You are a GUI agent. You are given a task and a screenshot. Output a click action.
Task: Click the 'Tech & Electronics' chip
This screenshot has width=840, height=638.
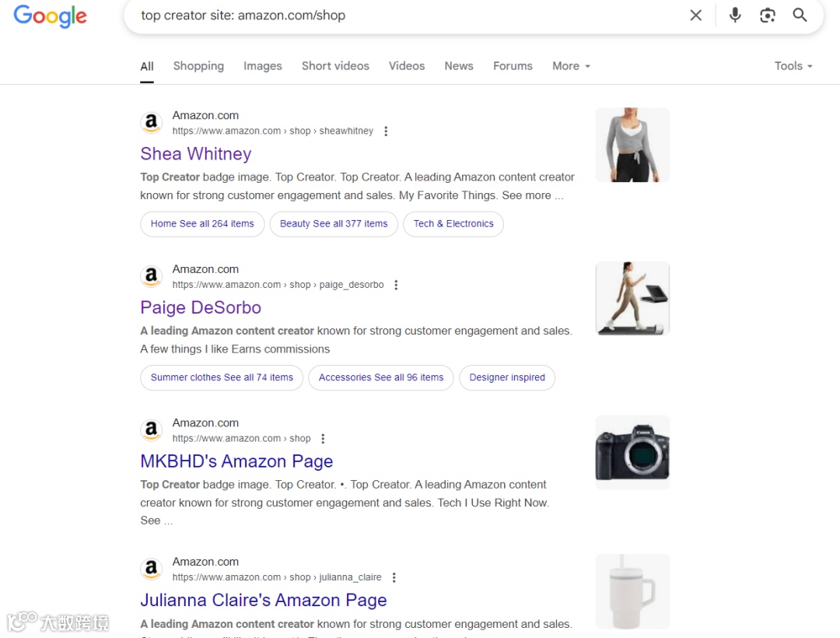click(453, 224)
